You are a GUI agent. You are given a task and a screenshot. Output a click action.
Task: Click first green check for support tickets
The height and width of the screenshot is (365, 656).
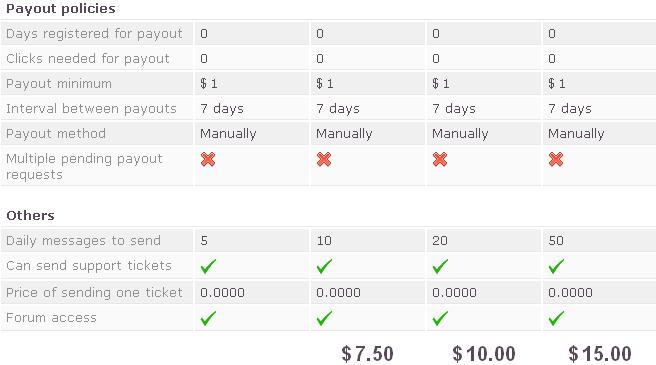click(208, 266)
